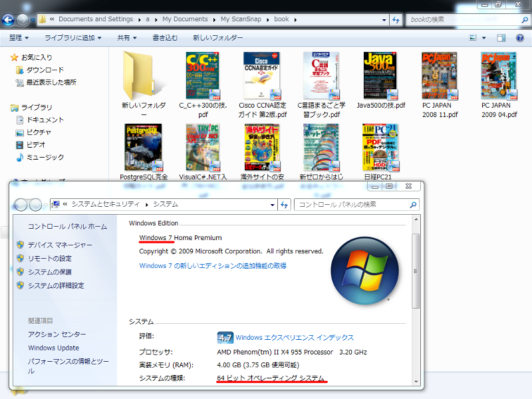The image size is (532, 399).
Task: Open the view options dropdown arrow next to the view icon
Action: (484, 38)
